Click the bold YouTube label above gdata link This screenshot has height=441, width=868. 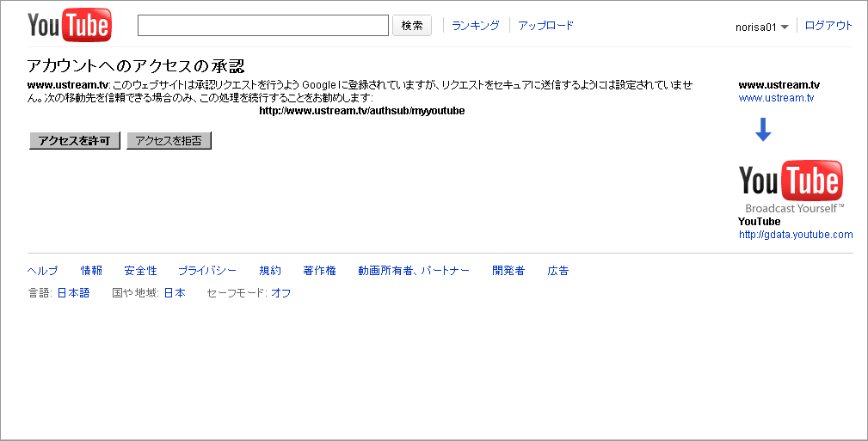click(x=759, y=221)
